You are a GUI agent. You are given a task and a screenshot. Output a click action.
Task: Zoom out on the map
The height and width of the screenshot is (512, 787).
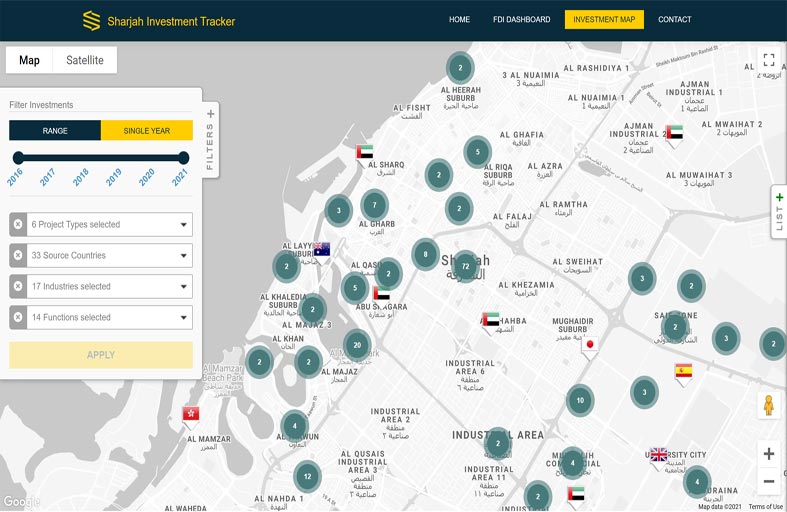coord(768,481)
